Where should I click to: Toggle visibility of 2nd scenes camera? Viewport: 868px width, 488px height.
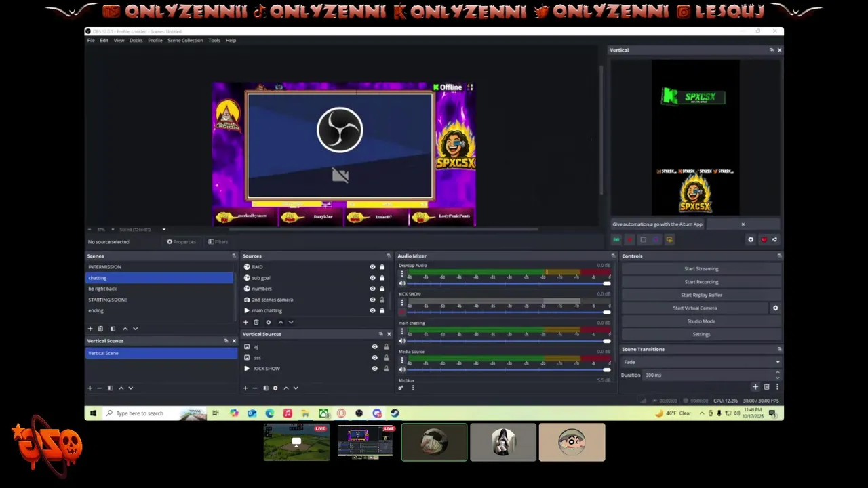372,300
